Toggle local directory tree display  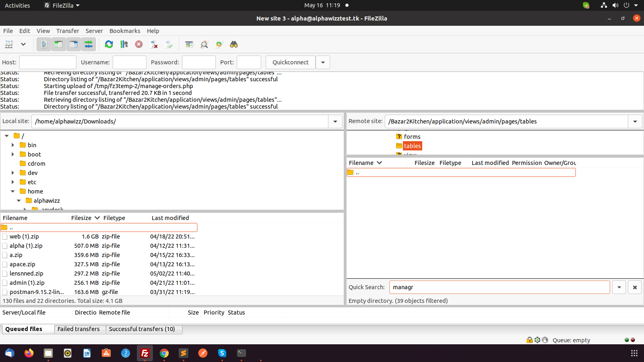[59, 44]
